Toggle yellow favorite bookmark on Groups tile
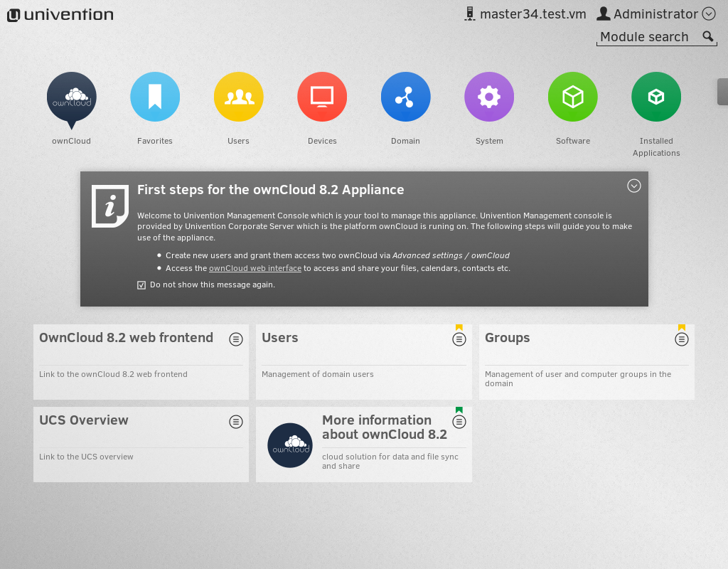The height and width of the screenshot is (569, 728). [682, 328]
